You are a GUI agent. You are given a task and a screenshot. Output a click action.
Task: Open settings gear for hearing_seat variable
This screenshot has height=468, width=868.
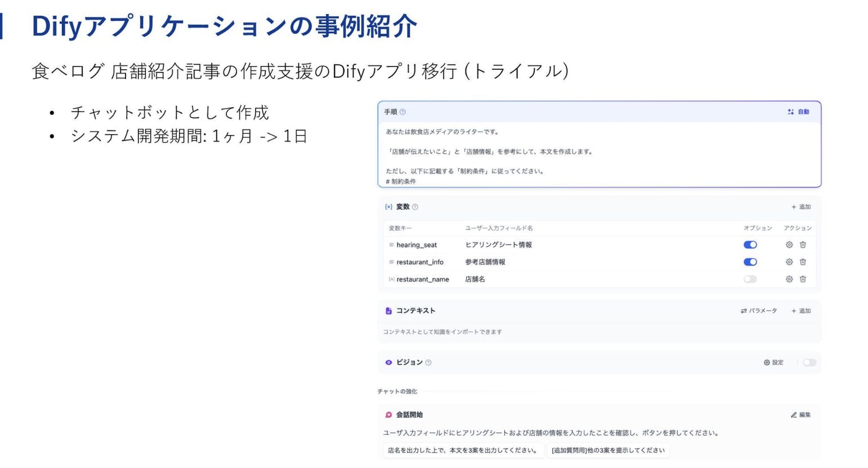tap(789, 245)
